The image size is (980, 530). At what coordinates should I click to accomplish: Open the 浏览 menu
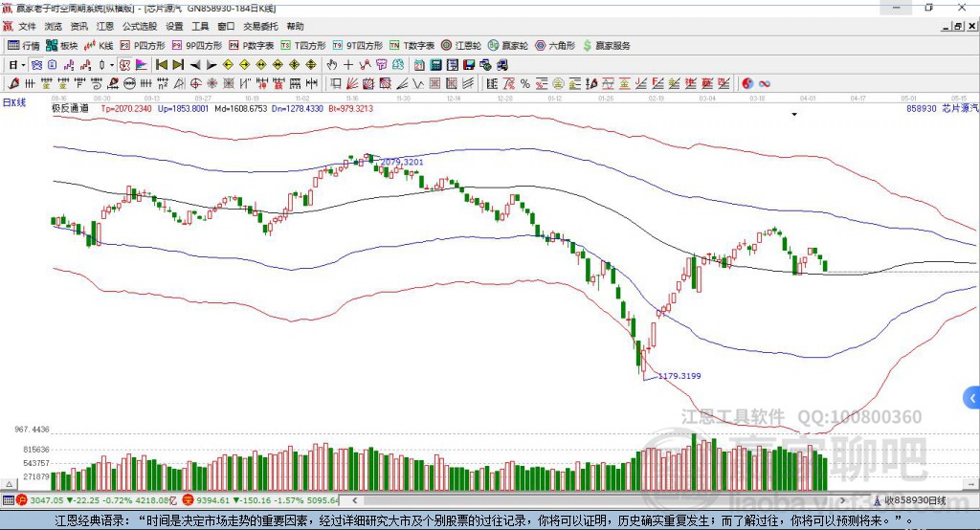54,26
